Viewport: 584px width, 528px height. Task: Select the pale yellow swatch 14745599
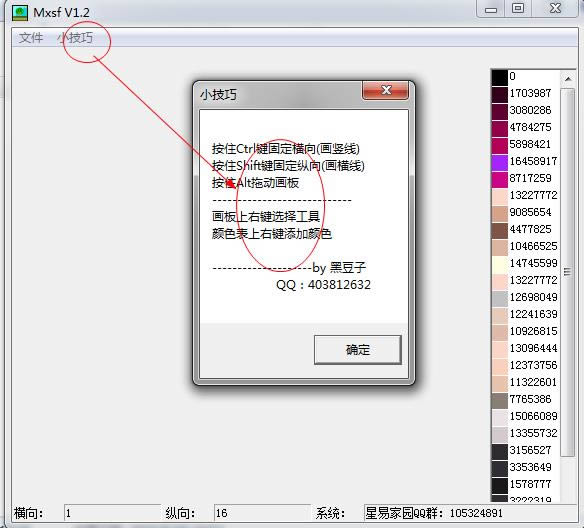pos(499,264)
